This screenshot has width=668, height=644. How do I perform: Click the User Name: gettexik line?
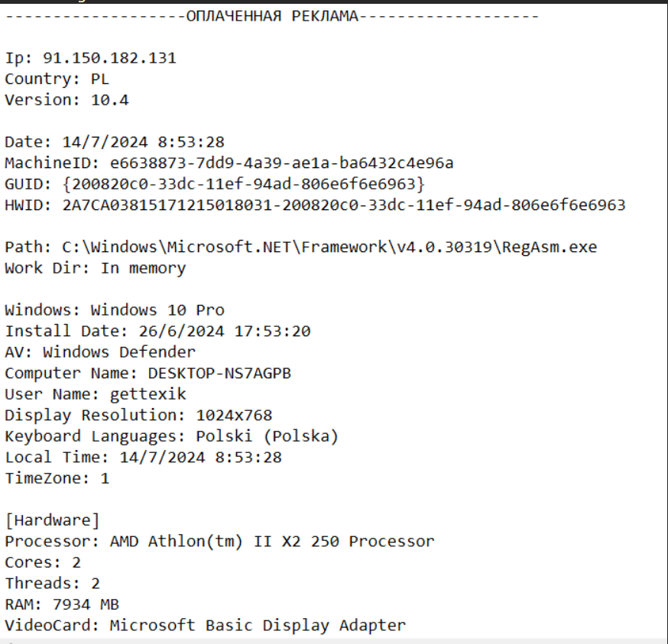[96, 394]
